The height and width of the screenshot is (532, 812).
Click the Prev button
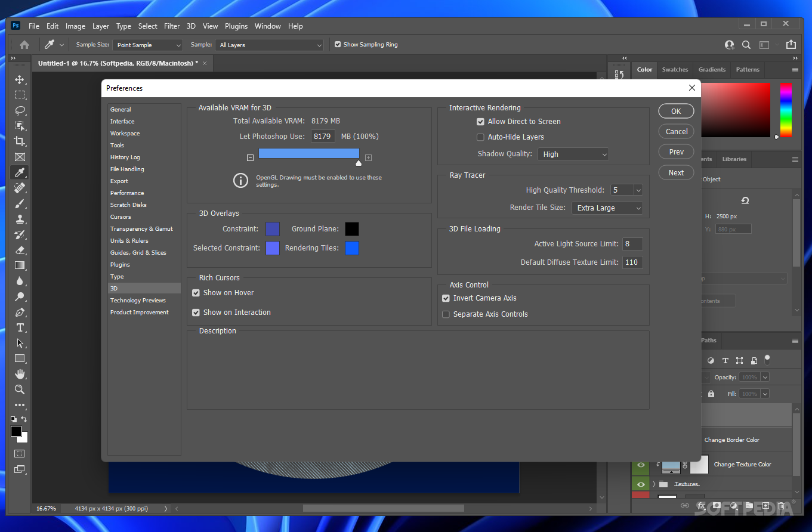coord(676,152)
